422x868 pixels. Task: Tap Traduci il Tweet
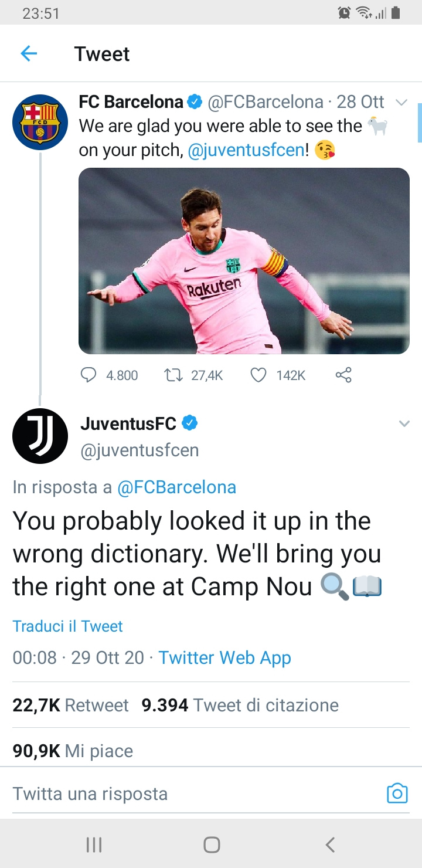(68, 626)
